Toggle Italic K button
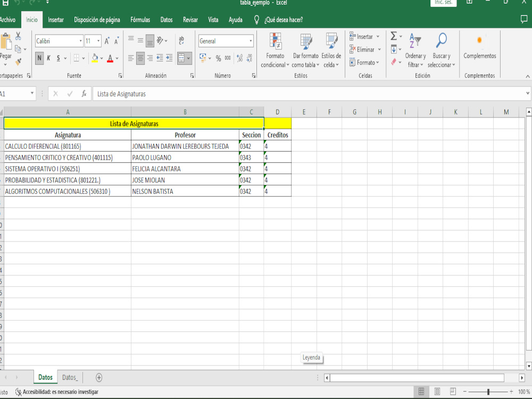 48,58
